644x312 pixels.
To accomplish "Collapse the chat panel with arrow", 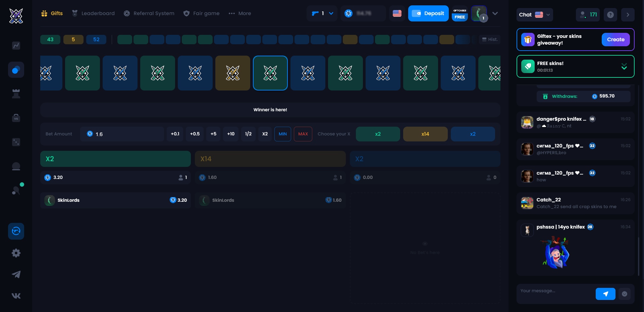I will (628, 15).
